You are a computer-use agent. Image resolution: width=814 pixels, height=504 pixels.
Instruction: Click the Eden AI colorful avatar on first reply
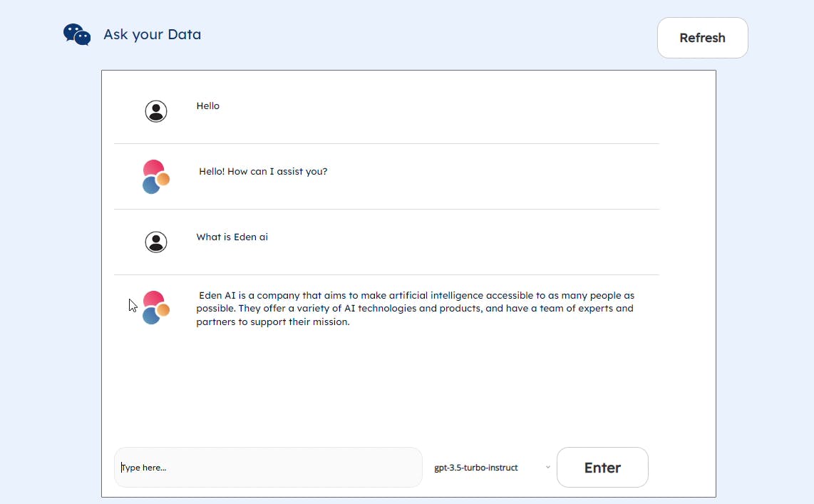[155, 177]
